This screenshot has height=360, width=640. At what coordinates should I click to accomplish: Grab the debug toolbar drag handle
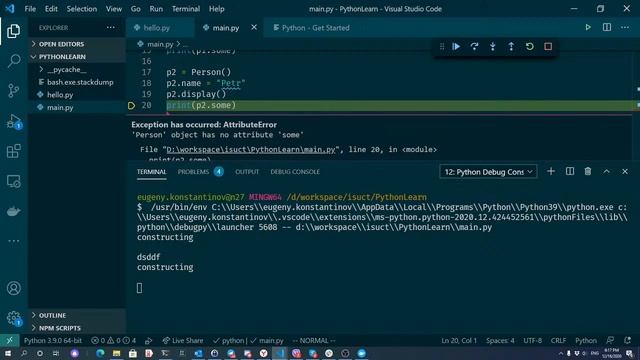coord(442,47)
